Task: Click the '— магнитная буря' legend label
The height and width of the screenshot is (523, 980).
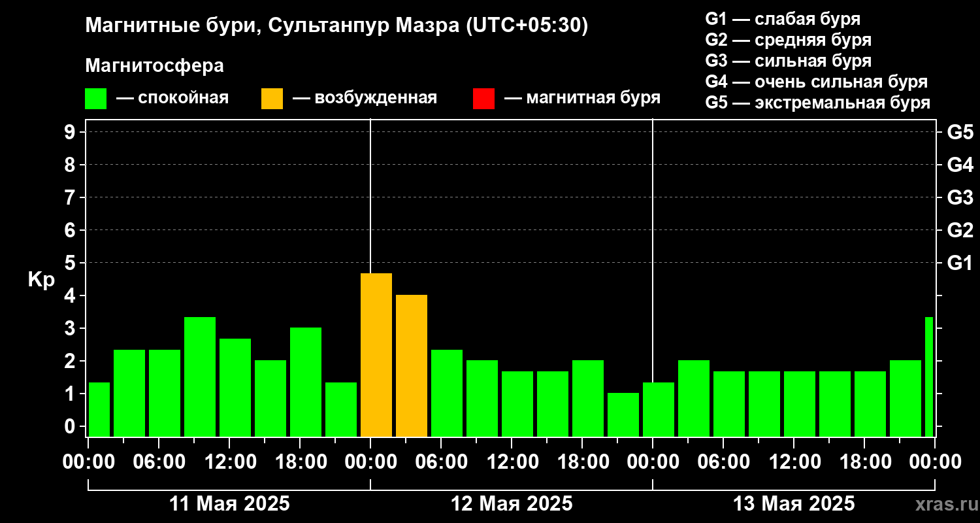Action: (582, 98)
